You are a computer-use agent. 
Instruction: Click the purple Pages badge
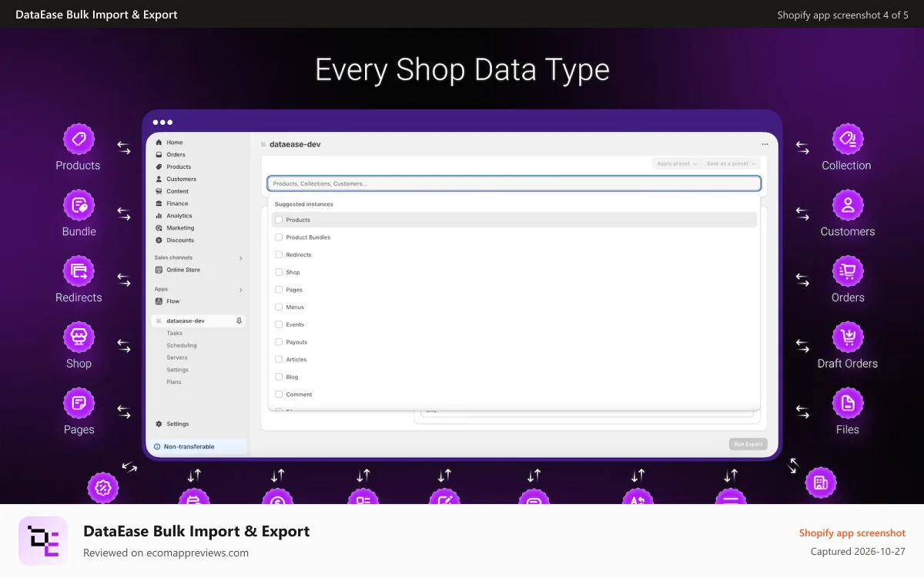79,404
